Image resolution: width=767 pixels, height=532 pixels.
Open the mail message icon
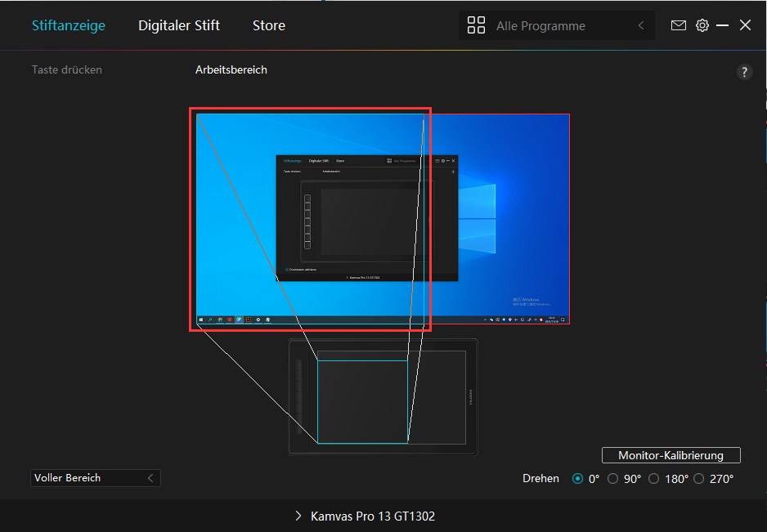click(678, 25)
